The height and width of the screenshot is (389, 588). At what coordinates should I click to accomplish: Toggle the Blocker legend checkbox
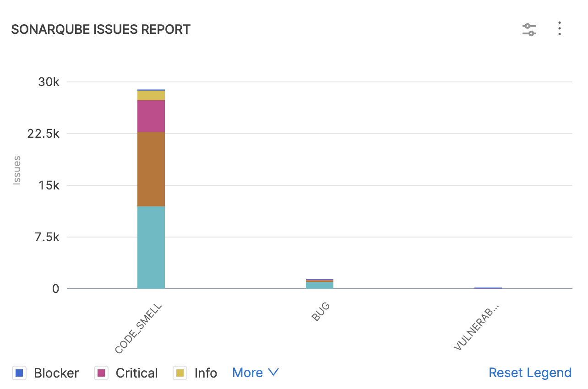(x=19, y=373)
